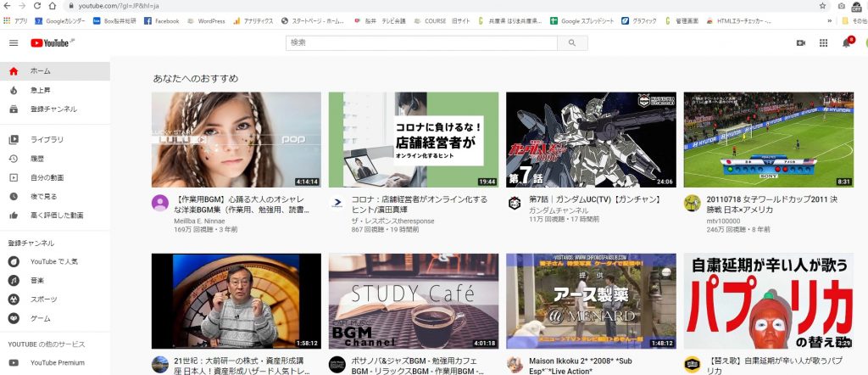Viewport: 868px width, 375px height.
Task: Open 高く評価した動画 liked videos
Action: click(55, 215)
